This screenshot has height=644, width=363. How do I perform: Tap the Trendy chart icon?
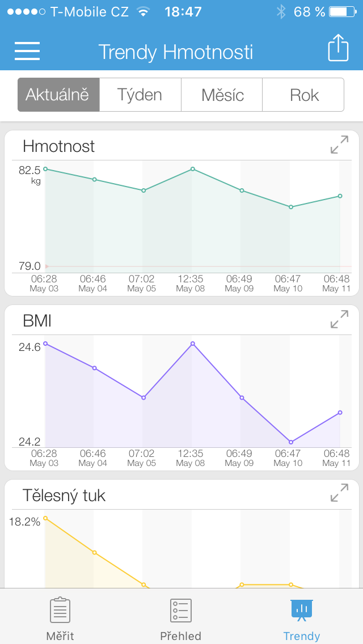[x=302, y=610]
